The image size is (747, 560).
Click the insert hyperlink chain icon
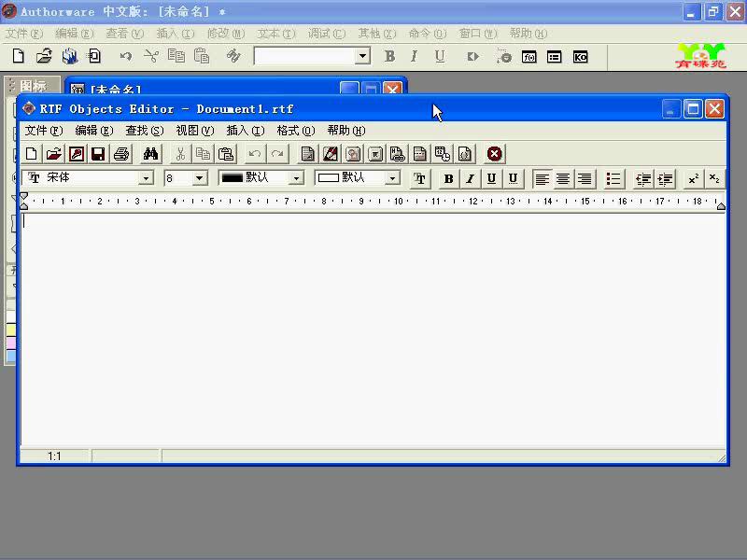[398, 154]
